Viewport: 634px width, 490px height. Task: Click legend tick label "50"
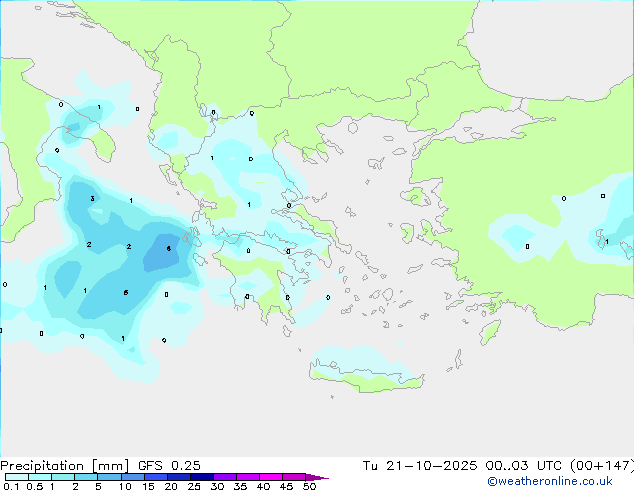coord(309,486)
